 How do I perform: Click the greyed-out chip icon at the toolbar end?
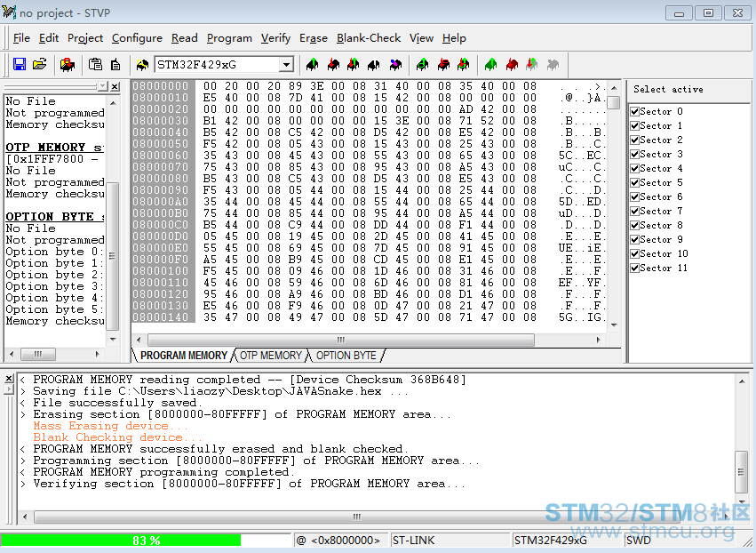(553, 64)
